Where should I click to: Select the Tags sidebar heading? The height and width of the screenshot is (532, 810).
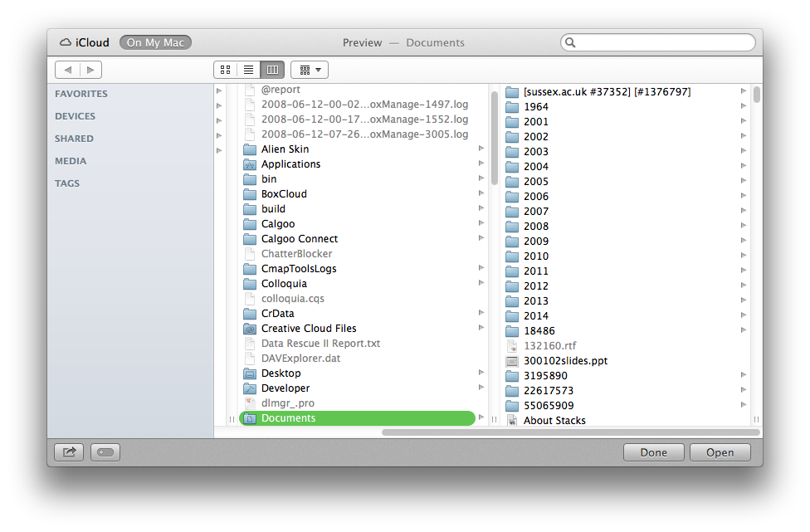click(67, 183)
